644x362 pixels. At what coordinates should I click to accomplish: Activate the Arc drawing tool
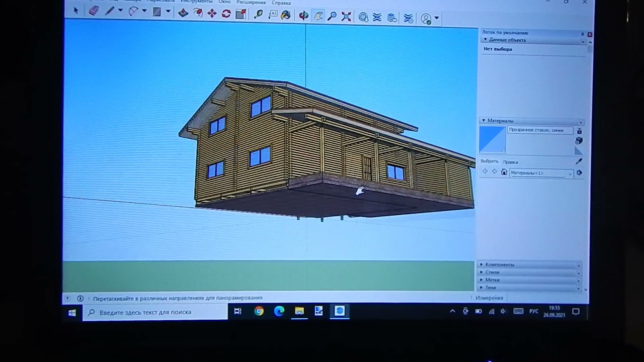pos(133,11)
